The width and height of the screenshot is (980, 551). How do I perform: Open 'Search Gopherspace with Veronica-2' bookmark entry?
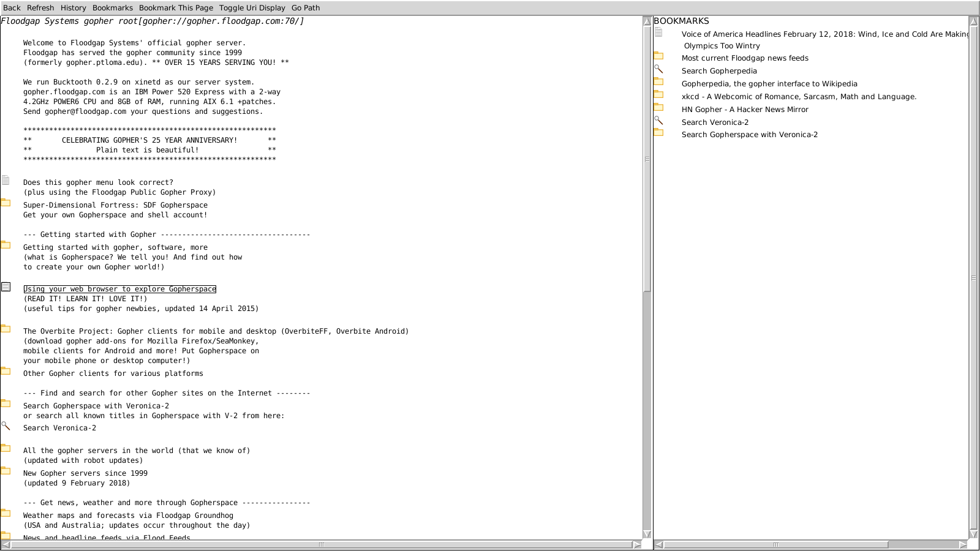(750, 135)
